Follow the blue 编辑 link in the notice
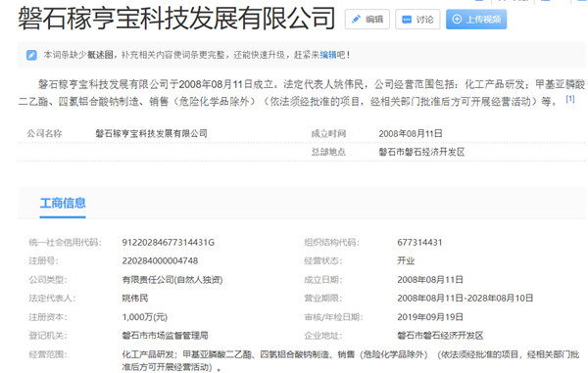588x373 pixels. click(328, 55)
